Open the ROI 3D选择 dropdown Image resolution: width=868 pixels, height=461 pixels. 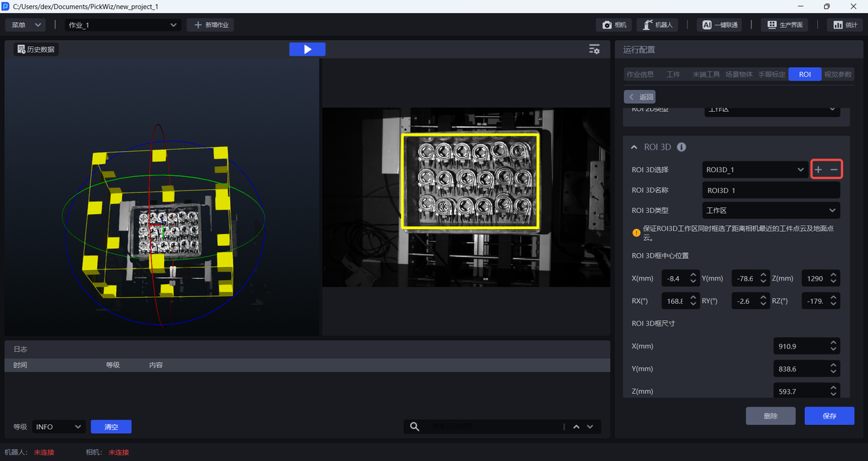coord(754,169)
